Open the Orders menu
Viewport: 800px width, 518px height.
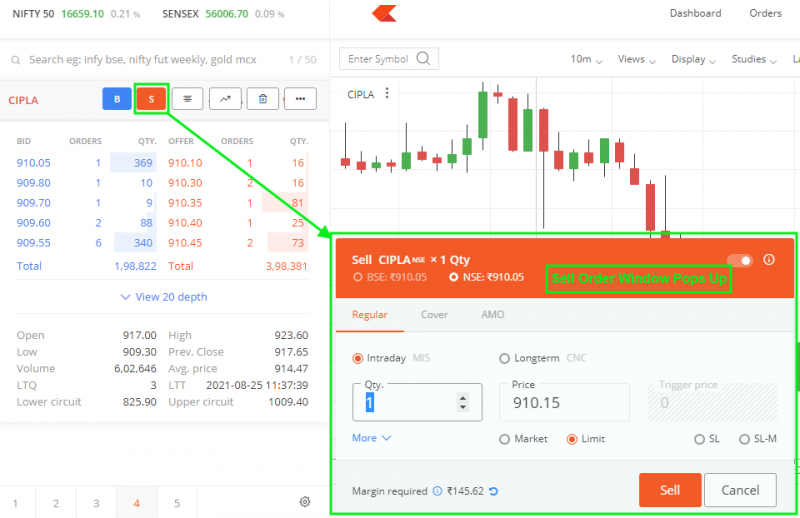(x=765, y=13)
